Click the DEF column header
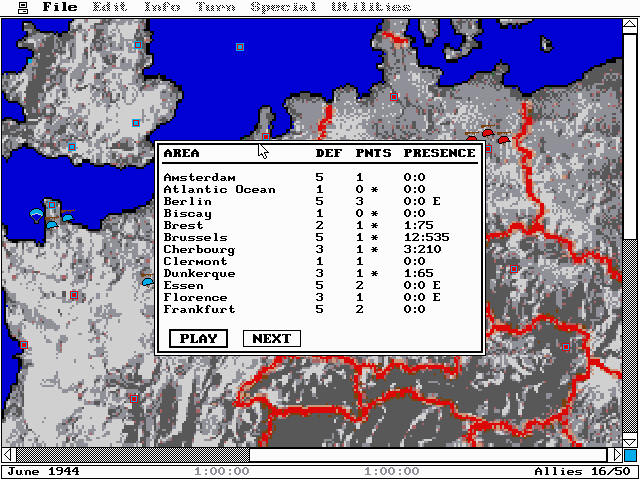The height and width of the screenshot is (480, 640). [x=328, y=153]
